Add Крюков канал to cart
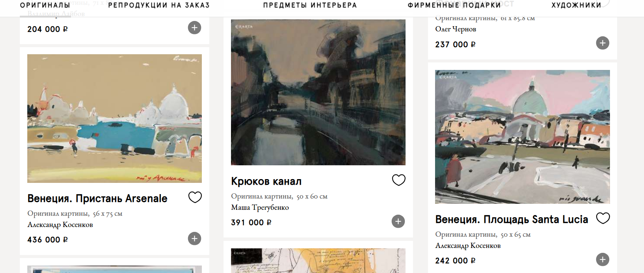644x273 pixels. click(x=398, y=221)
